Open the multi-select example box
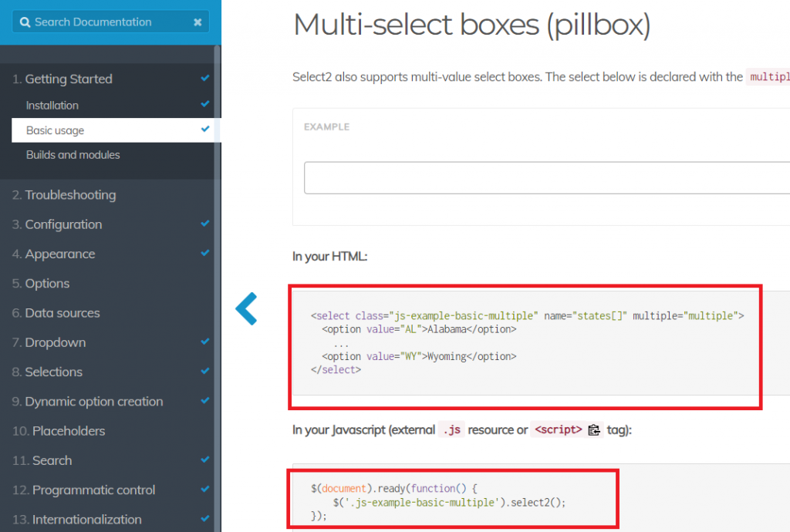 [x=547, y=177]
